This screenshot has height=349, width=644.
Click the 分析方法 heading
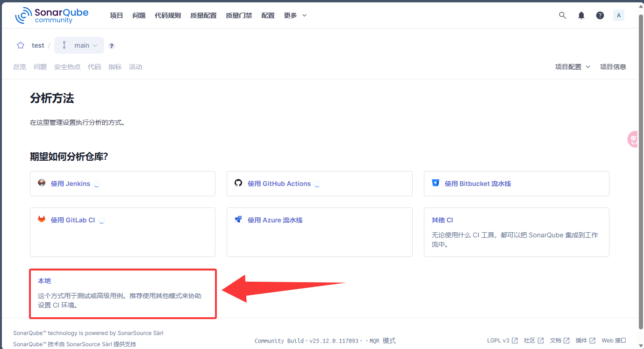click(52, 99)
